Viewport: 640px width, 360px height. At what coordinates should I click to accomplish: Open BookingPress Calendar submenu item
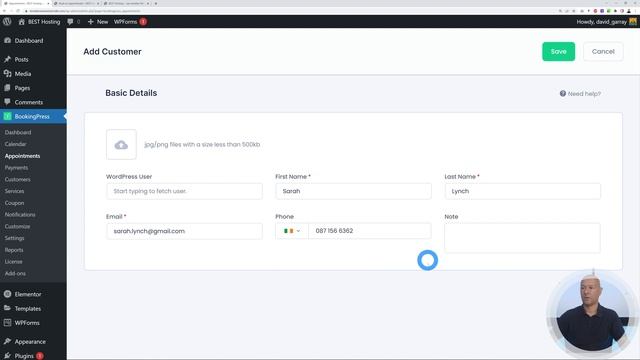tap(16, 144)
